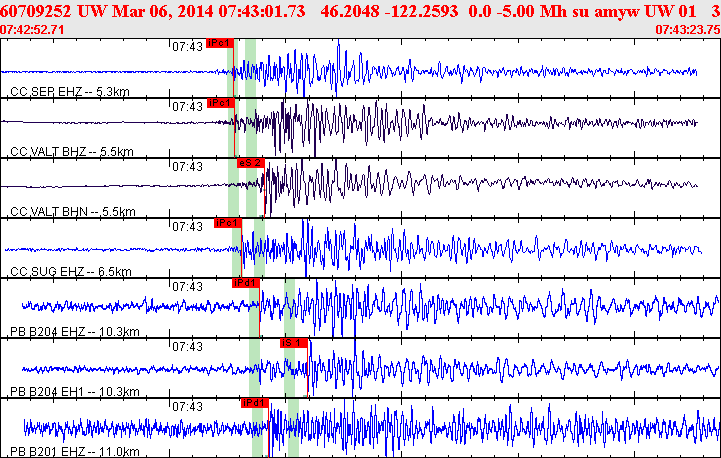Click the 07:43 time tick on SUG EHZ trace
Image resolution: width=721 pixels, height=458 pixels.
[x=187, y=226]
